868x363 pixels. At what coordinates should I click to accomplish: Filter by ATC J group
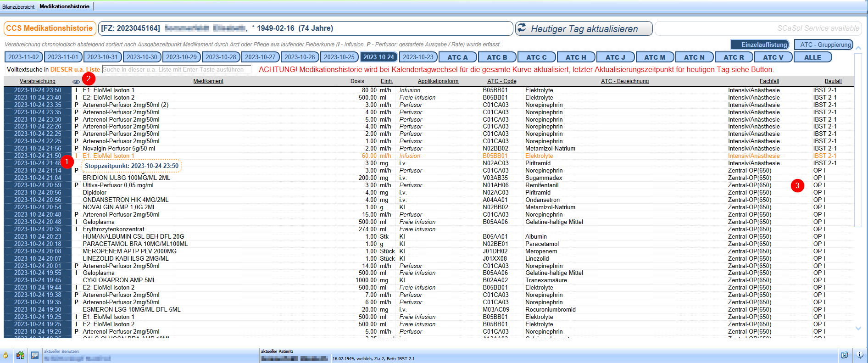tap(615, 57)
